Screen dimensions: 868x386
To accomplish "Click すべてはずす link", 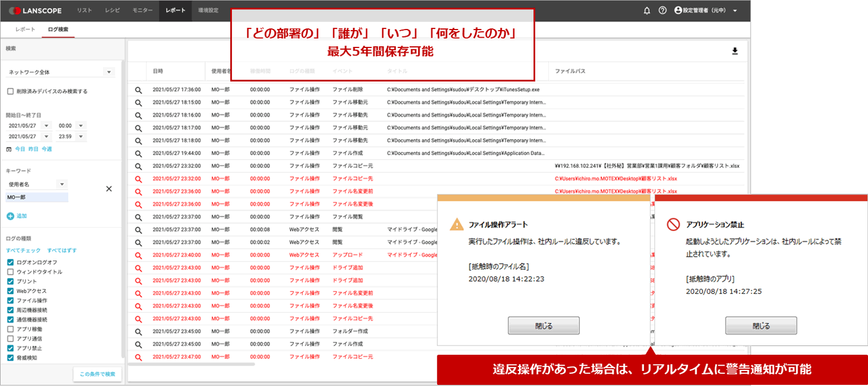I will pos(61,251).
